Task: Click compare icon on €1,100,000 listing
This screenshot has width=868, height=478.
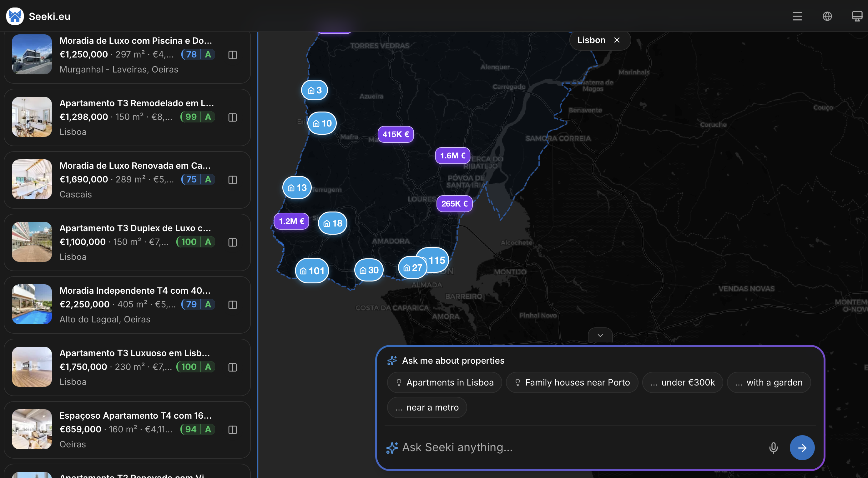Action: [x=233, y=242]
